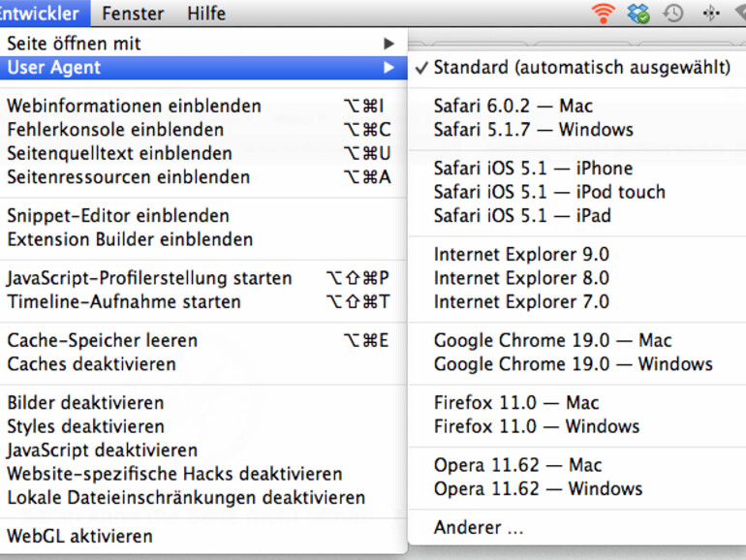This screenshot has width=746, height=560.
Task: Click the red Wi-Fi icon in menu bar
Action: 604,13
